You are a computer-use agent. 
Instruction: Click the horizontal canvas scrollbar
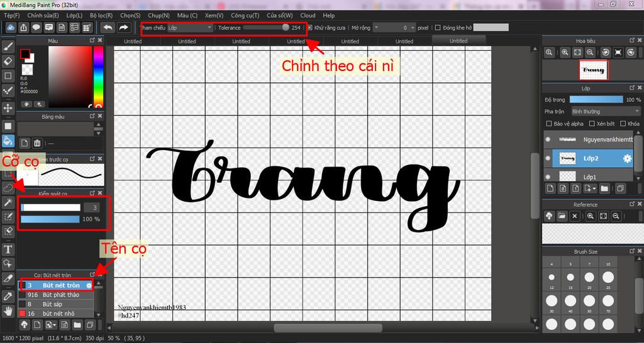pos(328,328)
